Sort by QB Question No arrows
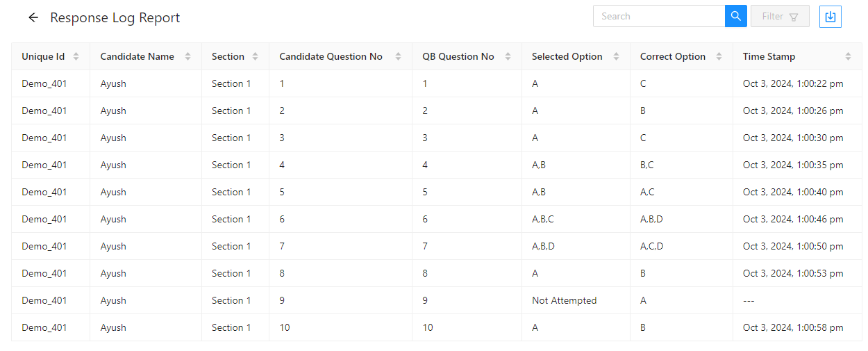868x351 pixels. (x=508, y=56)
